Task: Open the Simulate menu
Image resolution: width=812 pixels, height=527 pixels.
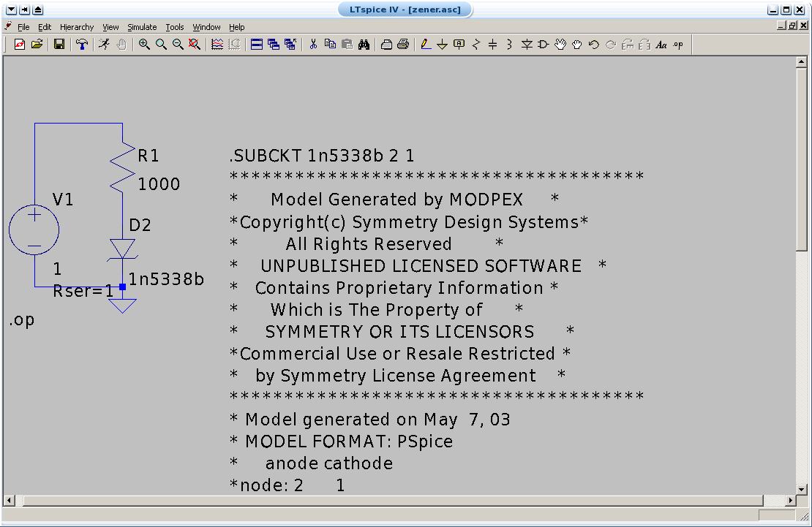Action: coord(142,27)
